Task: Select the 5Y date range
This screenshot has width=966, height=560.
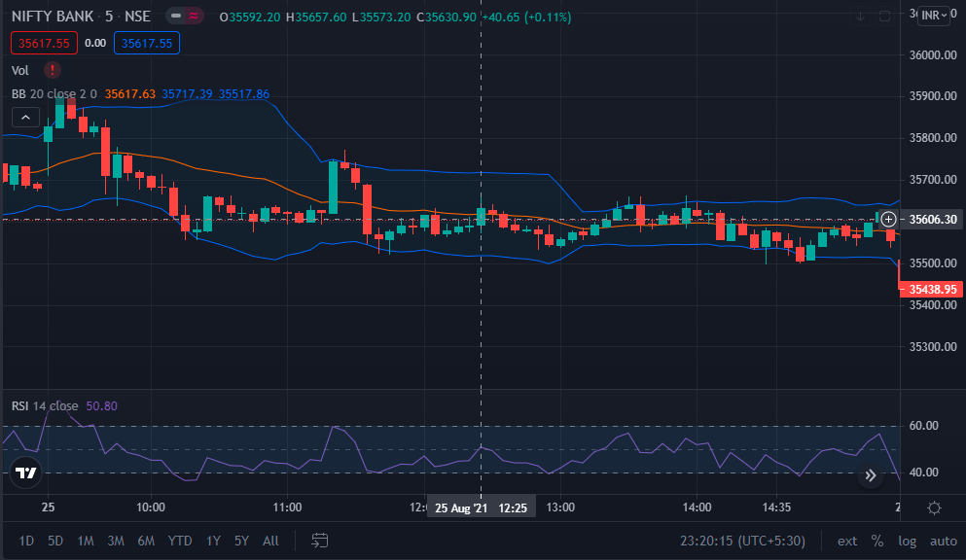Action: [241, 541]
